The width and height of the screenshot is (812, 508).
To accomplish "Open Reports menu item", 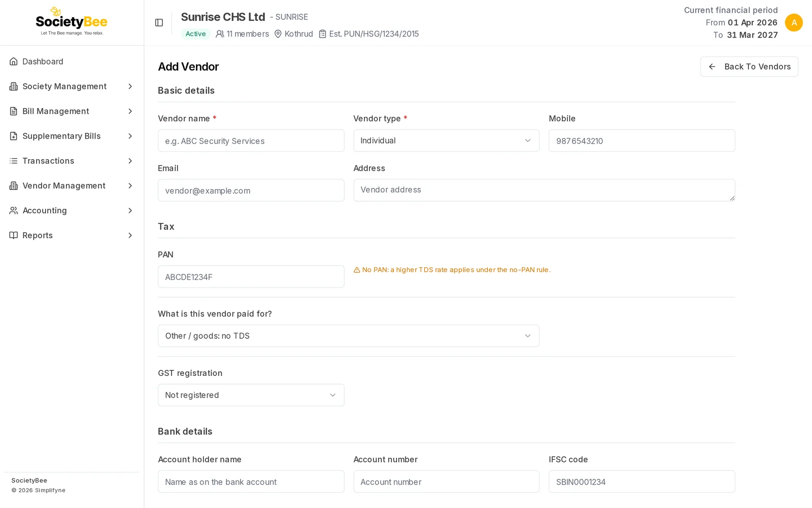I will (72, 235).
